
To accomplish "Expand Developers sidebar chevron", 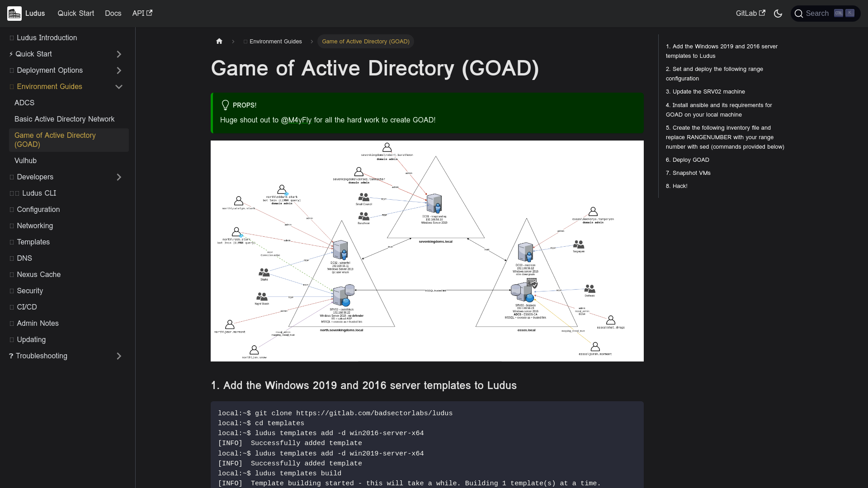I will [119, 177].
